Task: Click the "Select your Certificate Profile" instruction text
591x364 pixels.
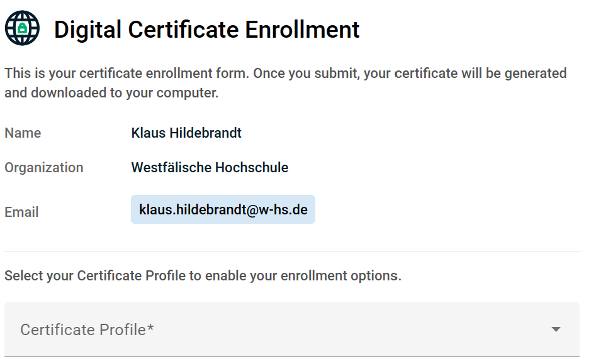Action: pyautogui.click(x=203, y=276)
